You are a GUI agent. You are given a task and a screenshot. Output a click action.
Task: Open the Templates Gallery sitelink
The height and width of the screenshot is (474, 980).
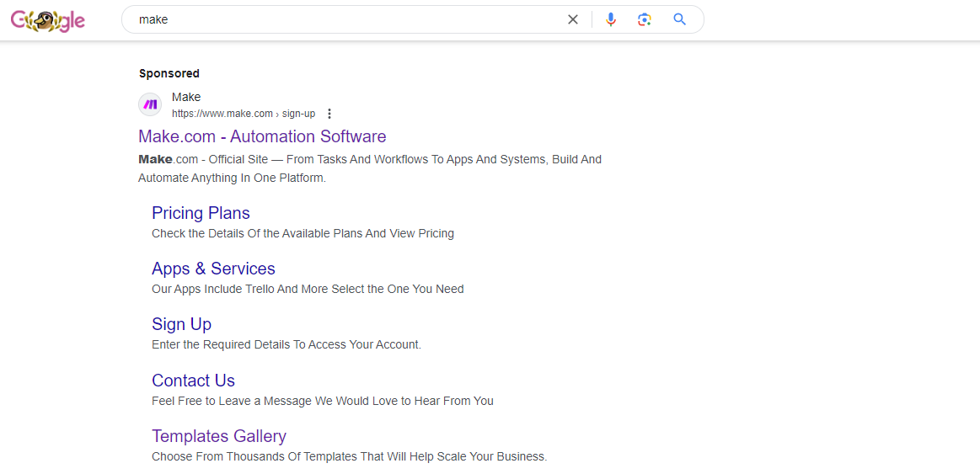219,436
